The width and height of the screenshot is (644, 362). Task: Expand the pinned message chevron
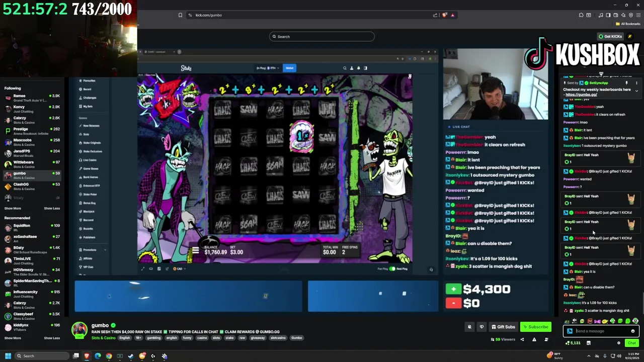[636, 91]
